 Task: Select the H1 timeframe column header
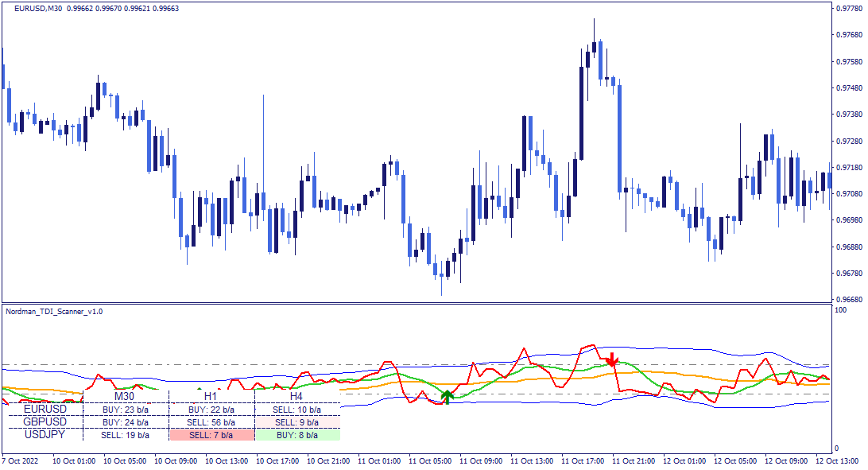point(211,396)
